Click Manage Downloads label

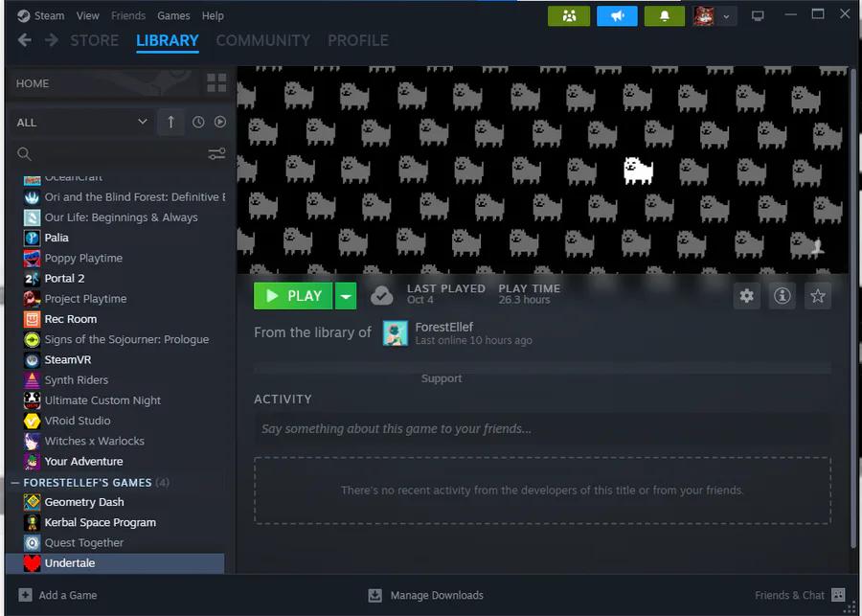437,595
